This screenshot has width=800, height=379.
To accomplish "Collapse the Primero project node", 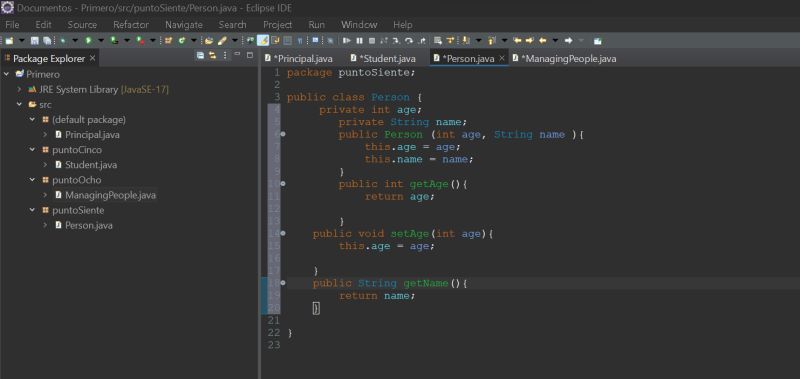I will click(x=6, y=74).
